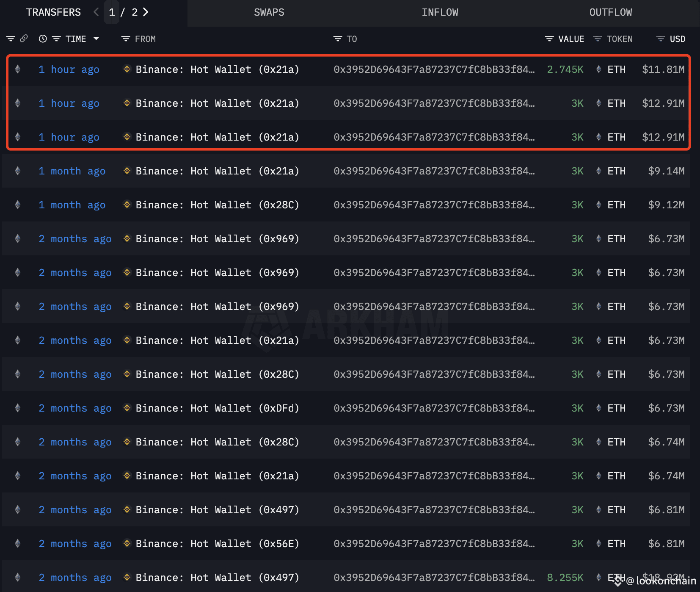Open the FROM column filter
The height and width of the screenshot is (592, 700).
click(126, 39)
